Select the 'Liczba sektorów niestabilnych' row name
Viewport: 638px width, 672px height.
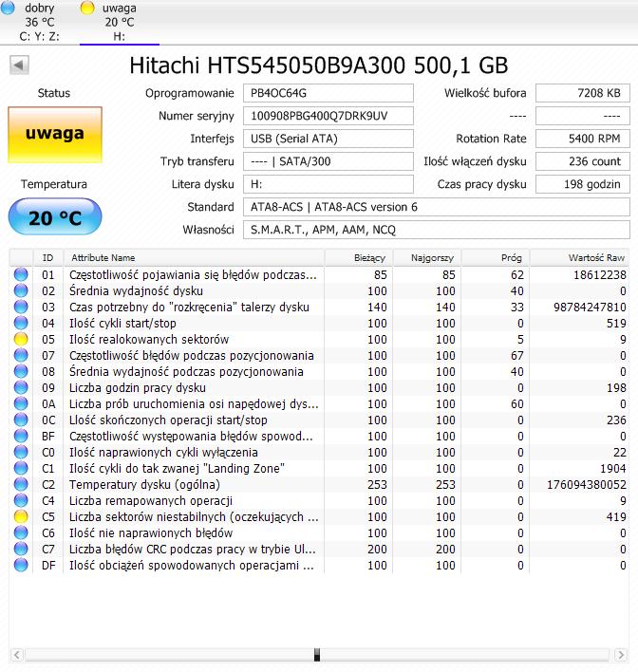194,517
